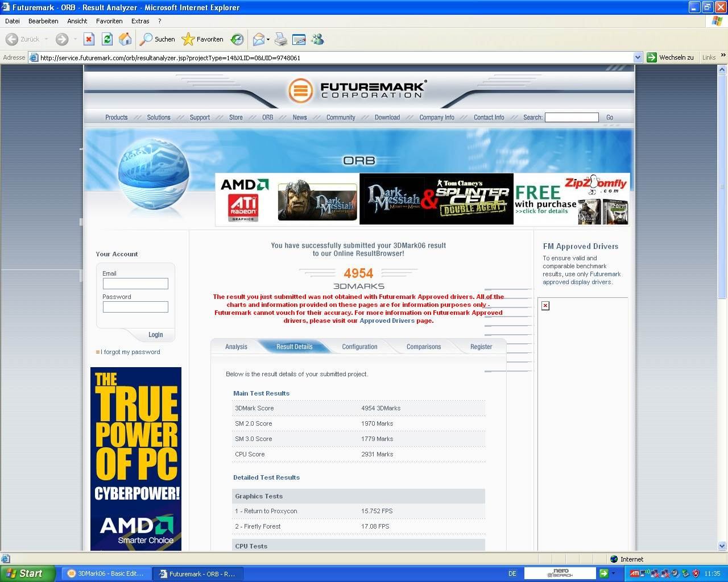Open the ? help menu

[159, 21]
